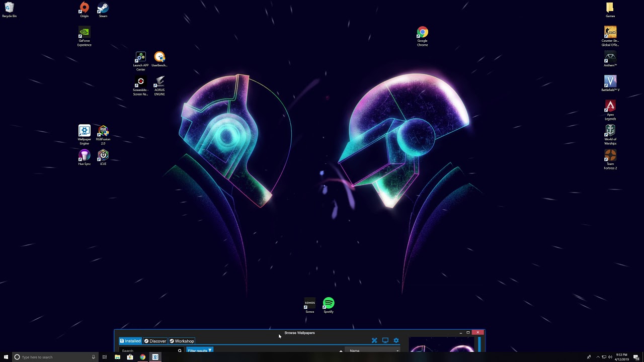Select the Steam desktop shortcut
Viewport: 644px width, 362px height.
(103, 10)
